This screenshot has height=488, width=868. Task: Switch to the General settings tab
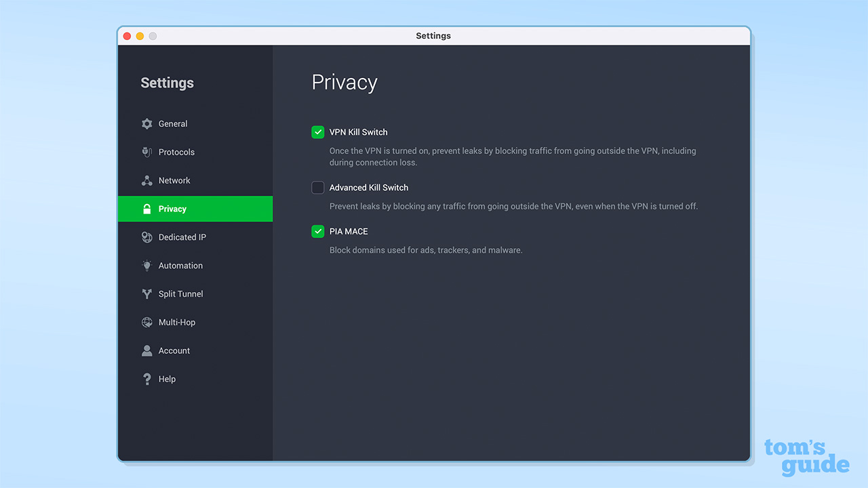[x=172, y=123]
